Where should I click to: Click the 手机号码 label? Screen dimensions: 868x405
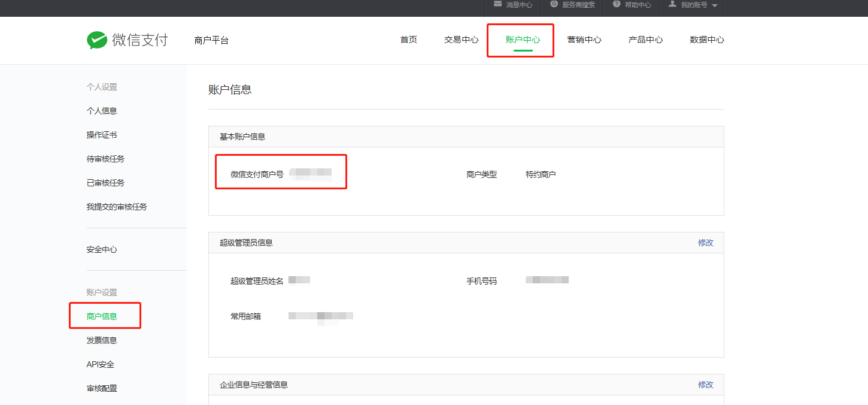[x=481, y=280]
